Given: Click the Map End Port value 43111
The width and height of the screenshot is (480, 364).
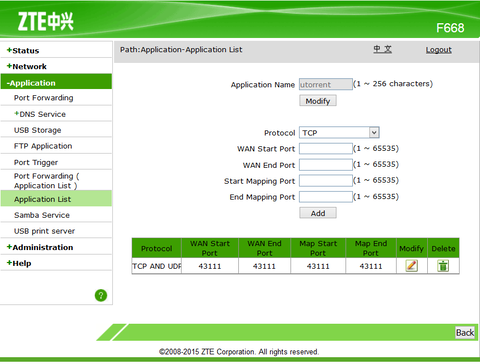Looking at the screenshot, I should tap(371, 266).
